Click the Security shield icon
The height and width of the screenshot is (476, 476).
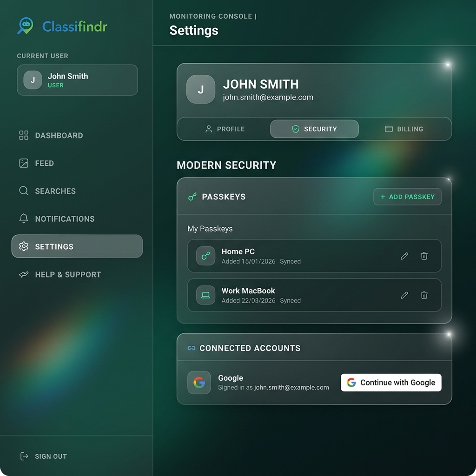296,129
